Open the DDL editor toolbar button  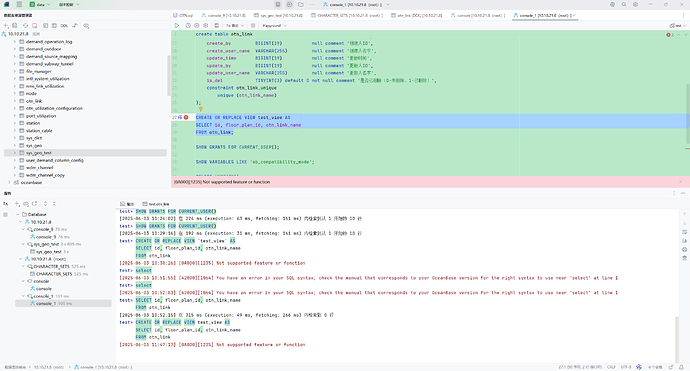64,26
